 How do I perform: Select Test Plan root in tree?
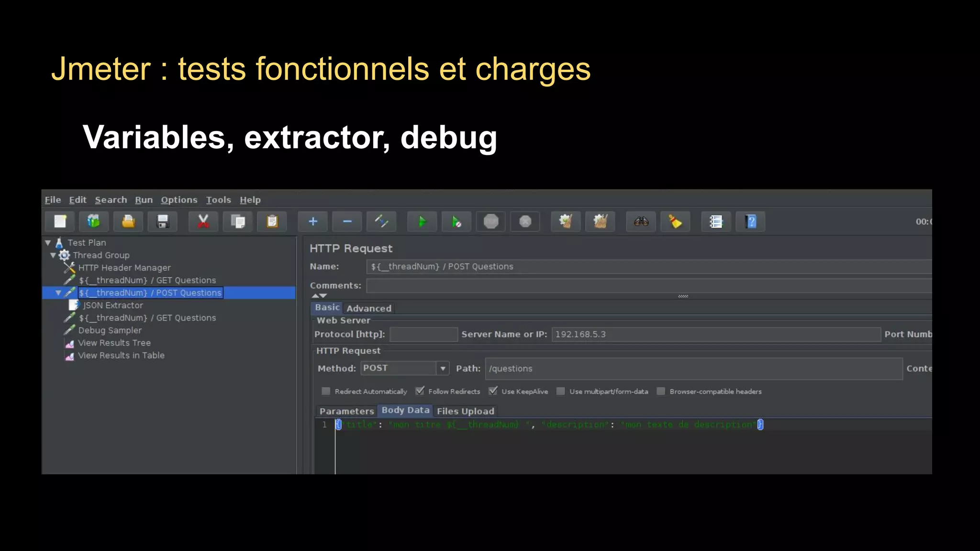87,243
